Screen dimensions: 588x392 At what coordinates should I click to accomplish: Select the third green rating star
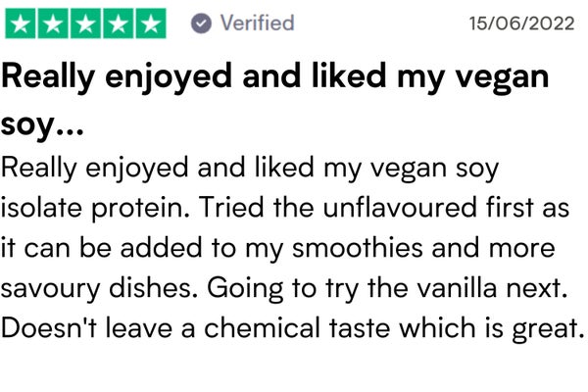click(x=85, y=24)
